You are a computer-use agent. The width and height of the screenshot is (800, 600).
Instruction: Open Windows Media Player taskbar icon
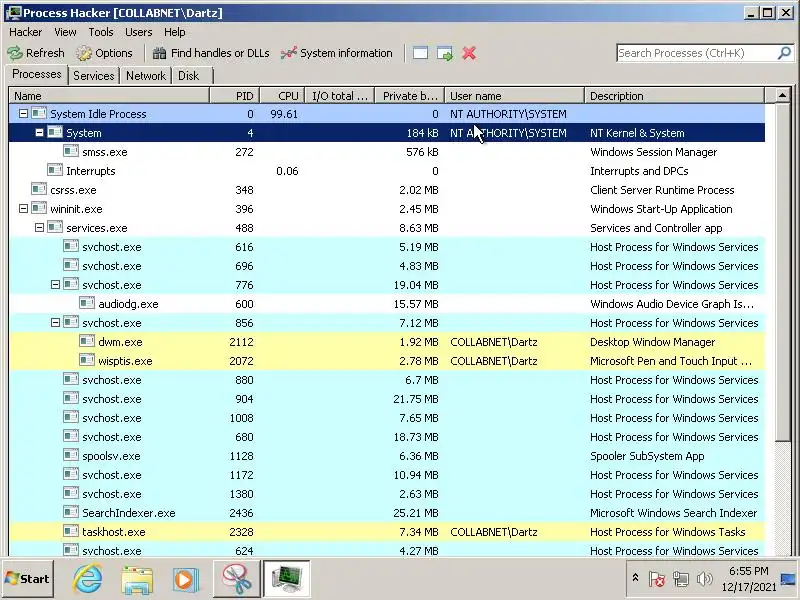point(185,580)
